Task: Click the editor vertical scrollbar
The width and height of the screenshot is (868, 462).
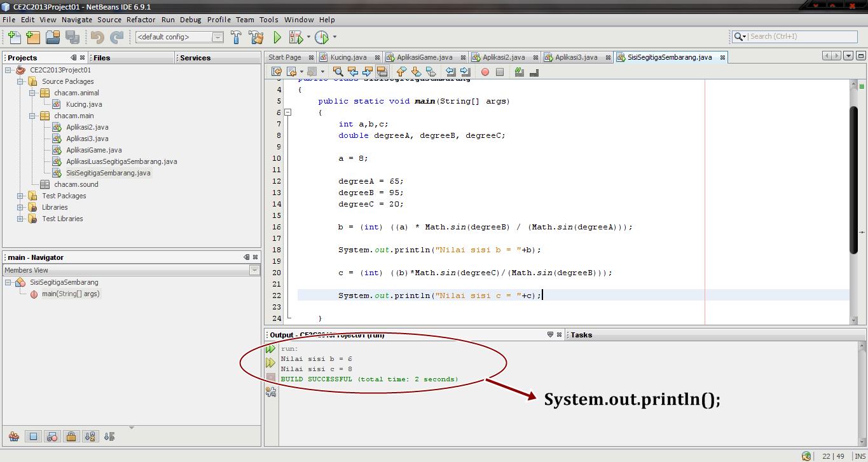Action: 854,179
